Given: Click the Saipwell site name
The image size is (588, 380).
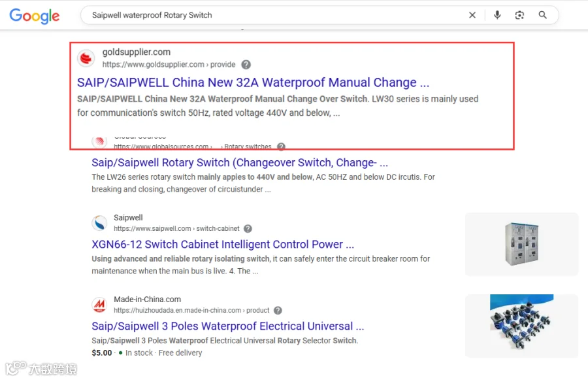Looking at the screenshot, I should [x=128, y=217].
